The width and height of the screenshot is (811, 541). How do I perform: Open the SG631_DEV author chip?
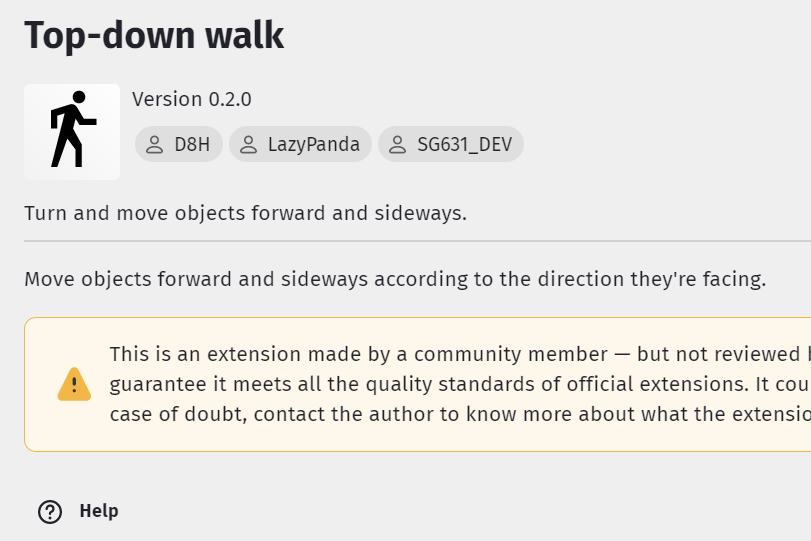click(451, 144)
